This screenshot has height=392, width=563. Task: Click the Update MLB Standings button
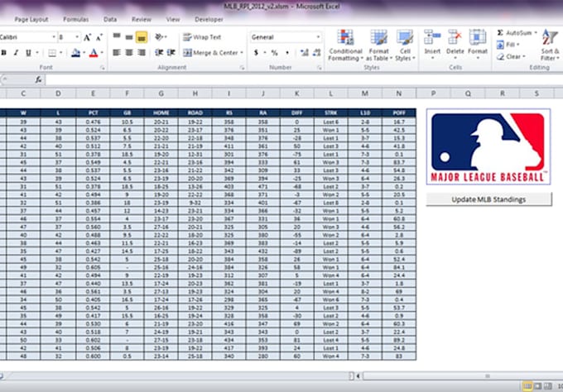point(488,199)
